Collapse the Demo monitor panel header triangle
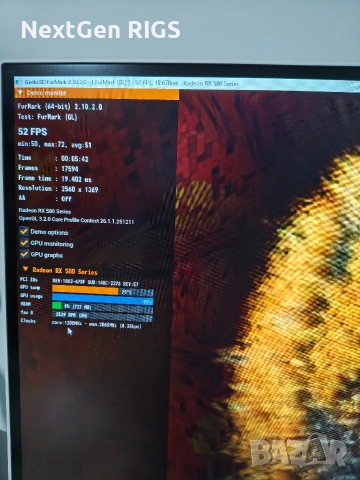360x480 pixels. pos(20,93)
